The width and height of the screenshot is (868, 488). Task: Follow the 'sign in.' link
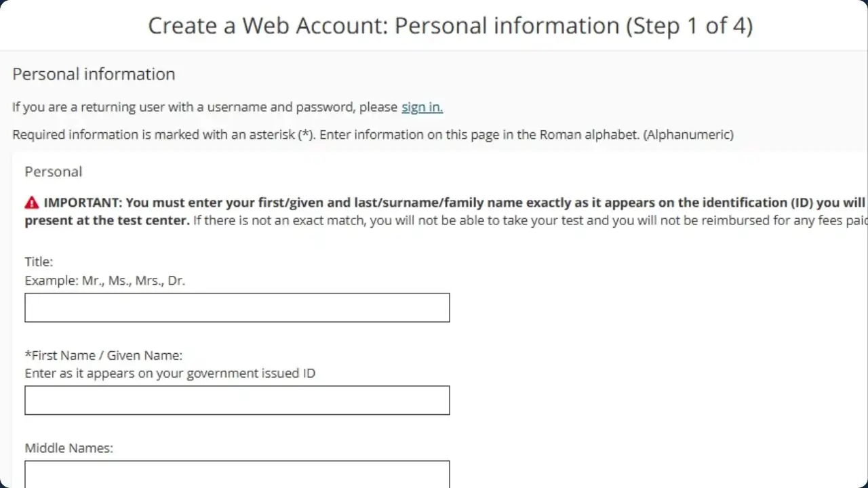click(422, 107)
